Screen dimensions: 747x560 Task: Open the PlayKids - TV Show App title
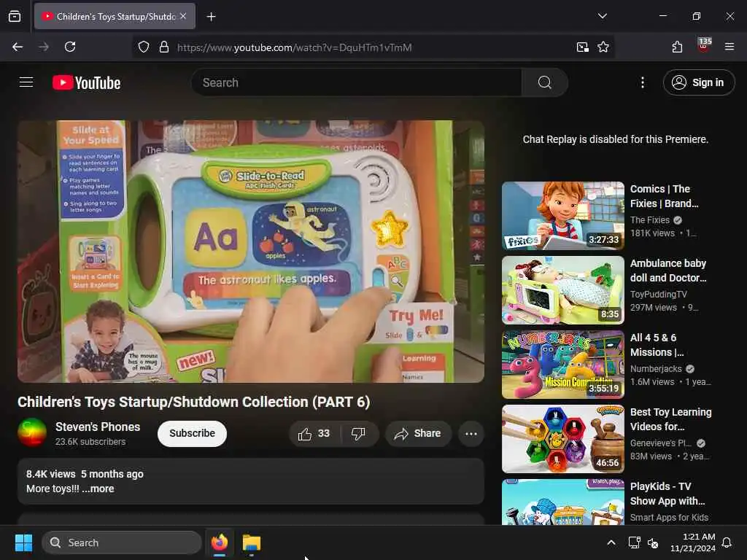coord(667,494)
